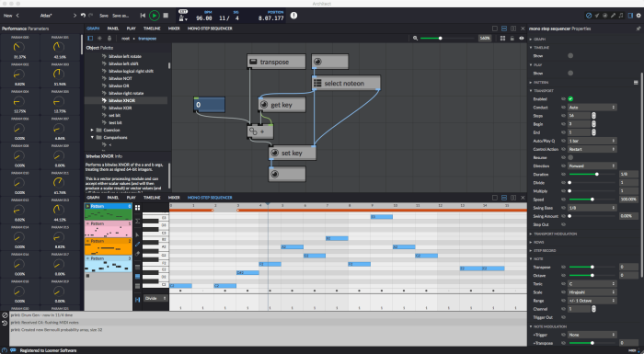Select the arrow pointer tool in the sequencer
Image resolution: width=644 pixels, height=354 pixels.
pos(138,234)
